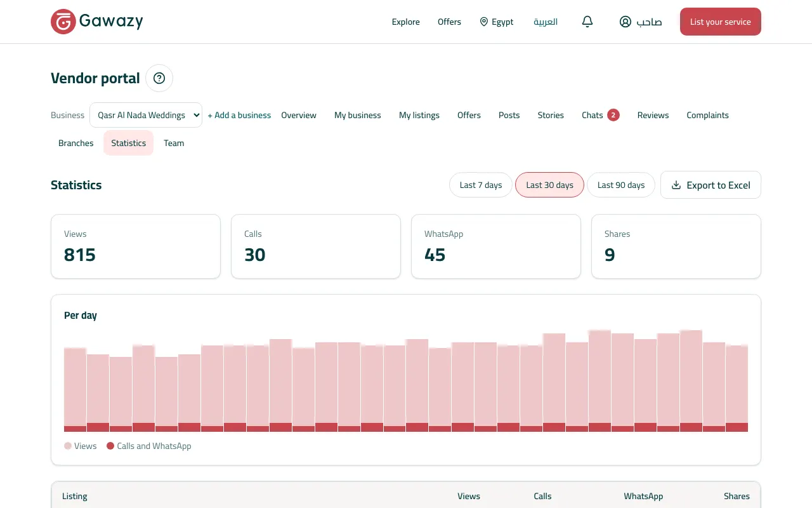Image resolution: width=812 pixels, height=508 pixels.
Task: Click the Calls and WhatsApp legend swatch
Action: tap(110, 446)
